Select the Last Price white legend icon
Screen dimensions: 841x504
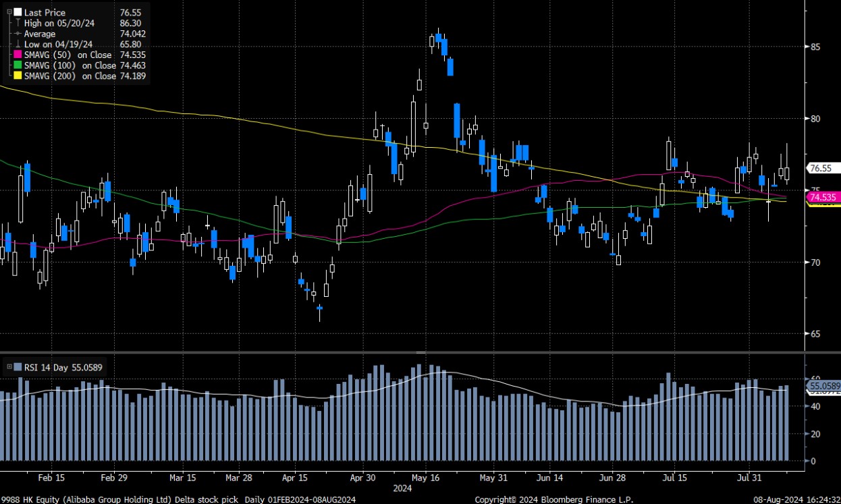pyautogui.click(x=17, y=12)
